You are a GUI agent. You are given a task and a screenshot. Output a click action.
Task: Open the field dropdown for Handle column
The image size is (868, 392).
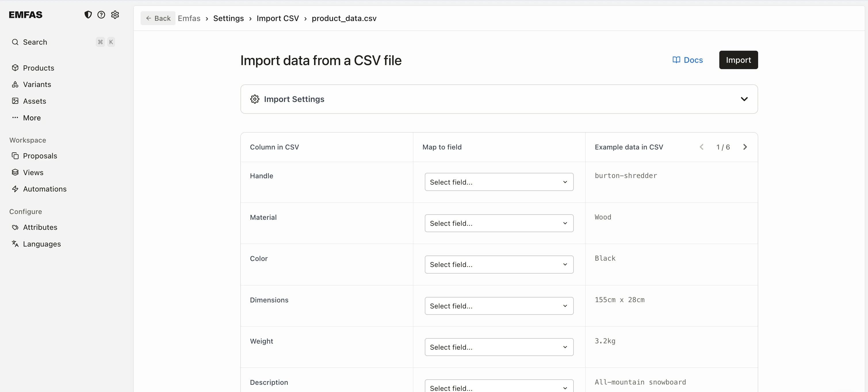[499, 182]
